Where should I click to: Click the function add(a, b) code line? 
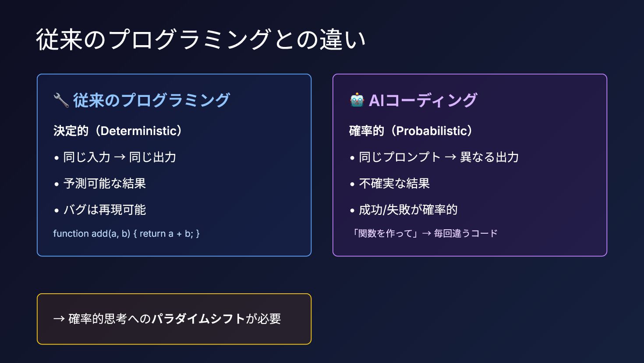click(126, 234)
